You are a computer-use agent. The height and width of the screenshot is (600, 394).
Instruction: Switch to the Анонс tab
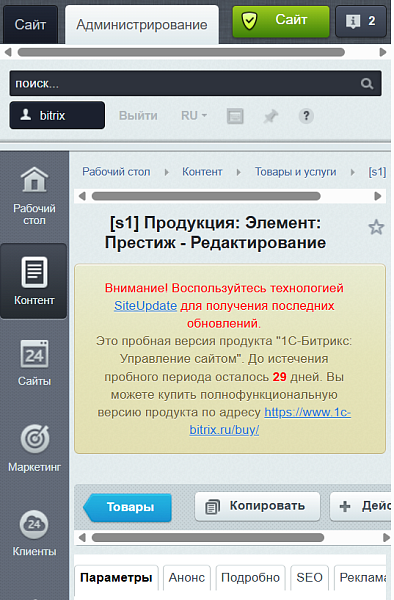tap(187, 578)
